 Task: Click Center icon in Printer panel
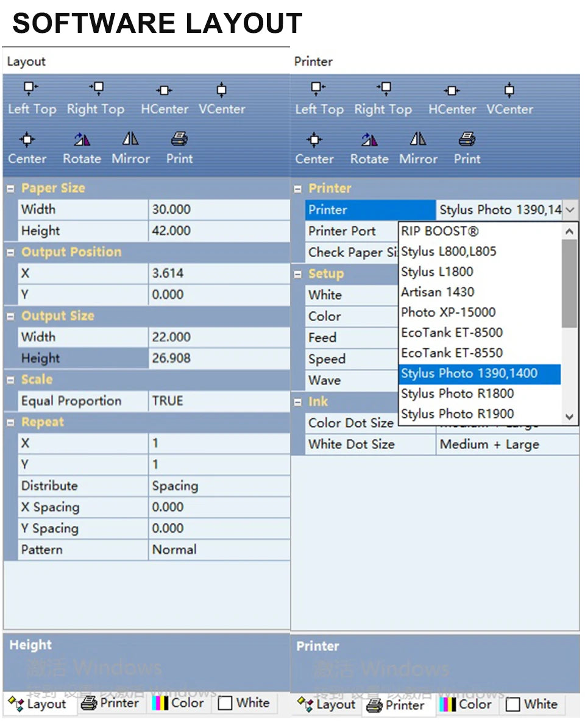click(314, 140)
